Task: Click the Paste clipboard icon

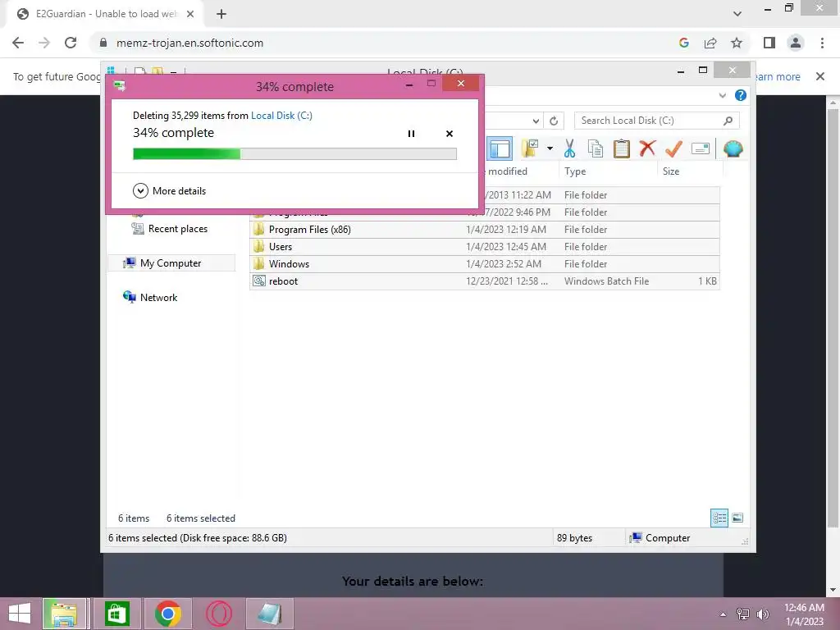Action: click(622, 148)
